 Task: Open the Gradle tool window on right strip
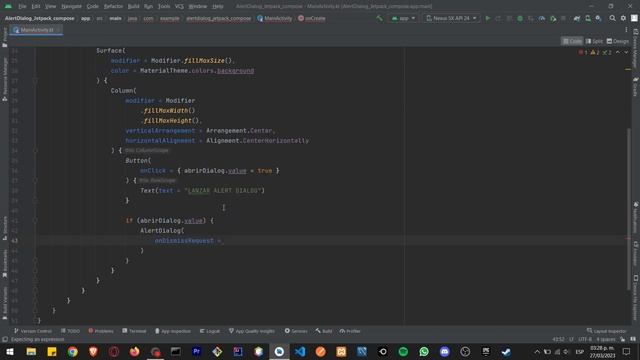(635, 87)
